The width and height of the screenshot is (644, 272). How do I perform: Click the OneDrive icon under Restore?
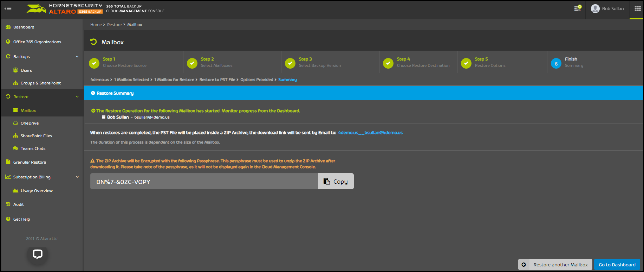coord(15,123)
